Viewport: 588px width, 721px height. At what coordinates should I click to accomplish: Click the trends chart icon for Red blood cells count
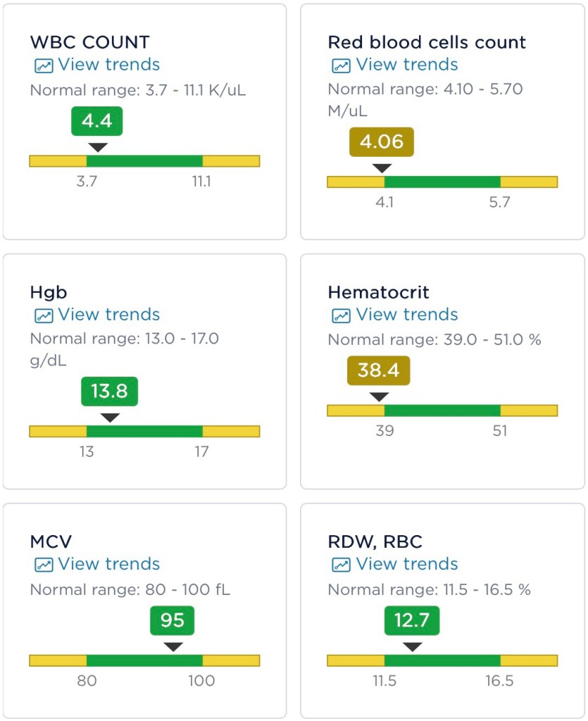[x=342, y=65]
